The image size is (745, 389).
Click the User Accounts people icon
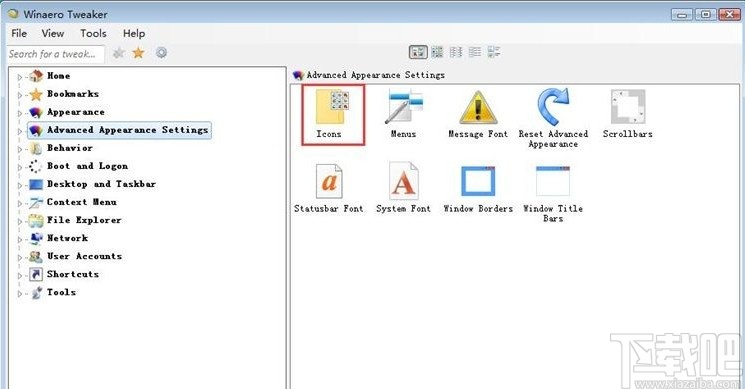click(36, 256)
